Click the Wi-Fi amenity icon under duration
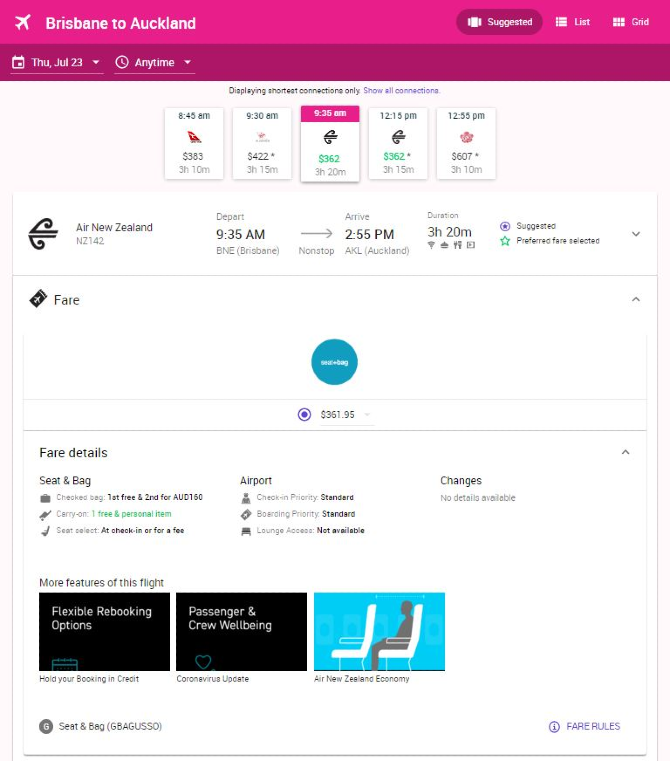 [431, 245]
